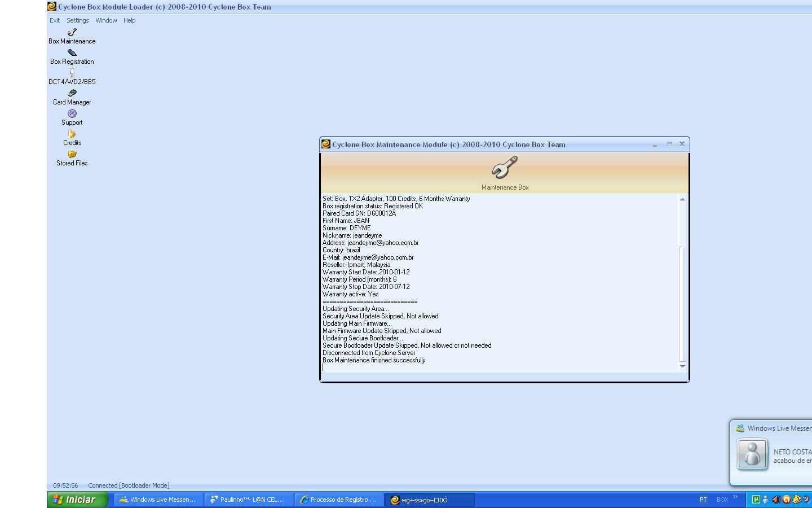This screenshot has width=812, height=508.
Task: Click the log scrollbar up arrow
Action: click(682, 199)
